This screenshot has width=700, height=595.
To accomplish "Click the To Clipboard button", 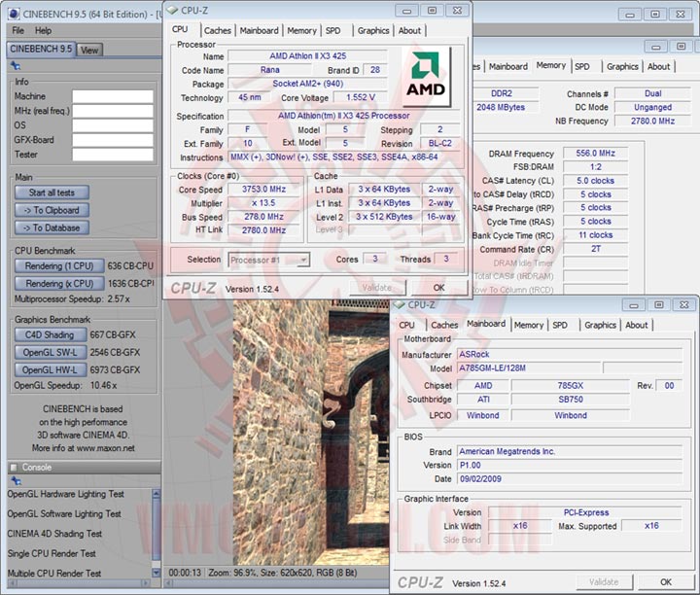I will coord(52,210).
